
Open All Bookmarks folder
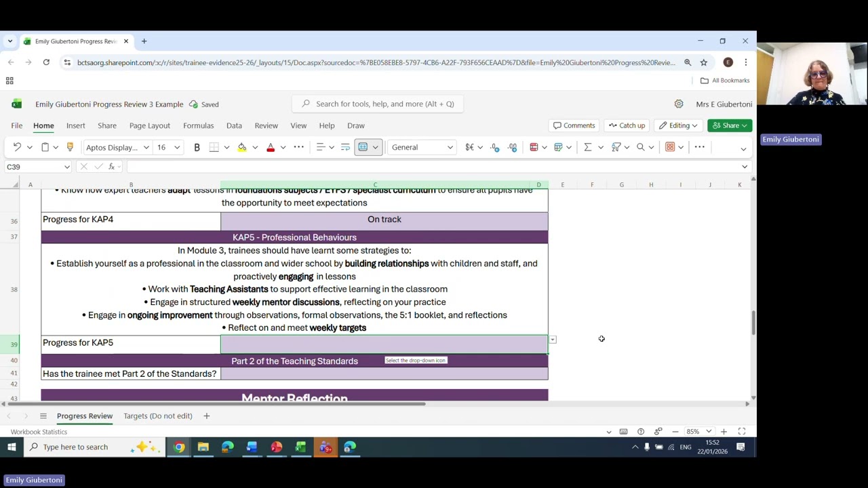[x=725, y=81]
